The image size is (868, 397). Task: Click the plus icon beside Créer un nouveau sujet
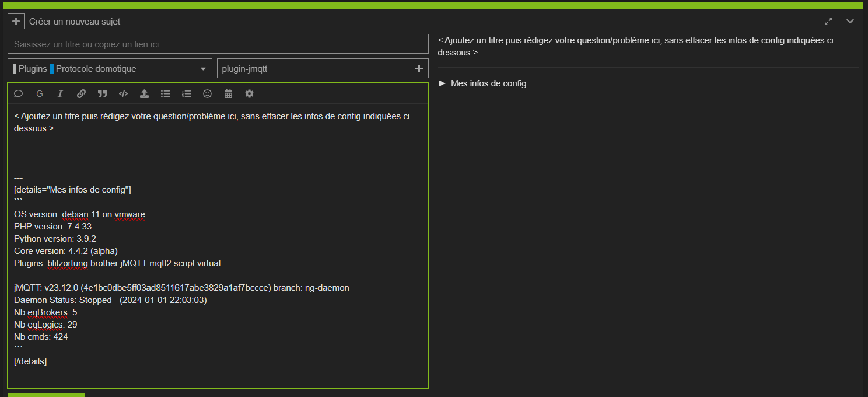[16, 22]
